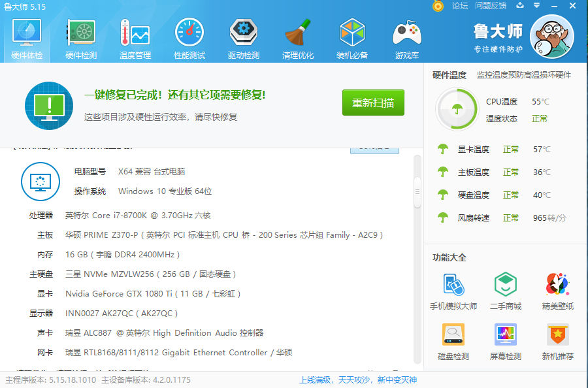Click the 重新扫描 rescan button
The height and width of the screenshot is (388, 588).
(x=373, y=103)
